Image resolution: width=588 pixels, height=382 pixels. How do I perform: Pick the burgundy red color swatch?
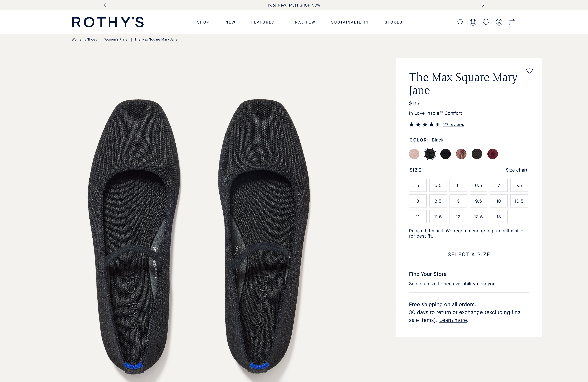pyautogui.click(x=492, y=154)
